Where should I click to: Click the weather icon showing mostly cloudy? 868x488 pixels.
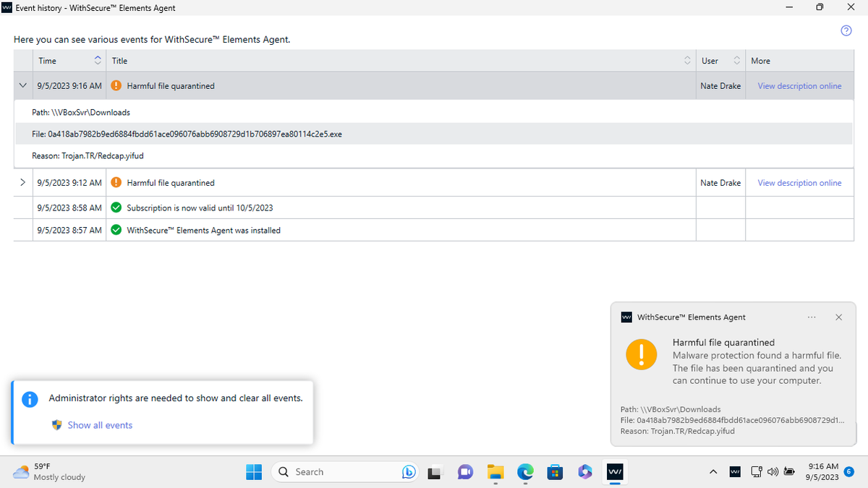tap(21, 471)
